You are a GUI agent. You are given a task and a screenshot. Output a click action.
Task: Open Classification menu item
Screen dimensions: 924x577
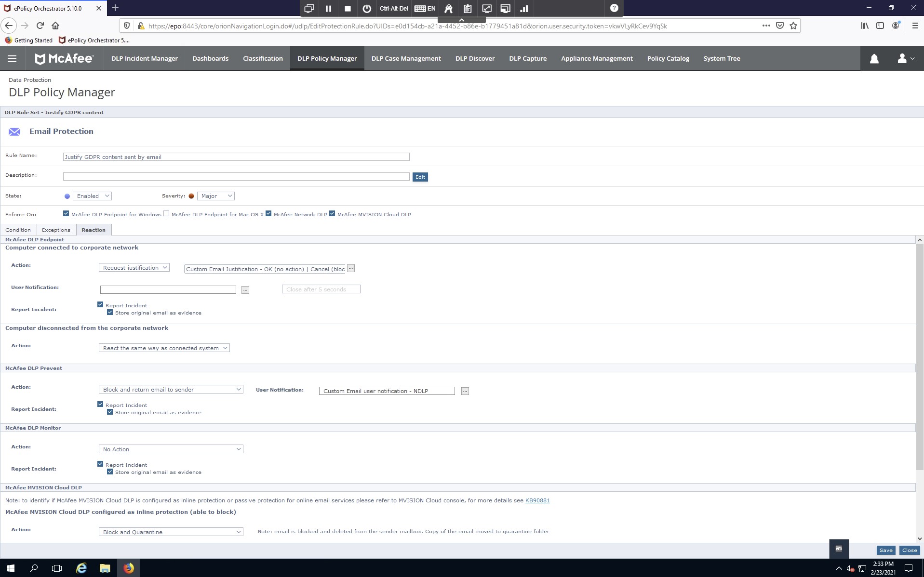[263, 59]
